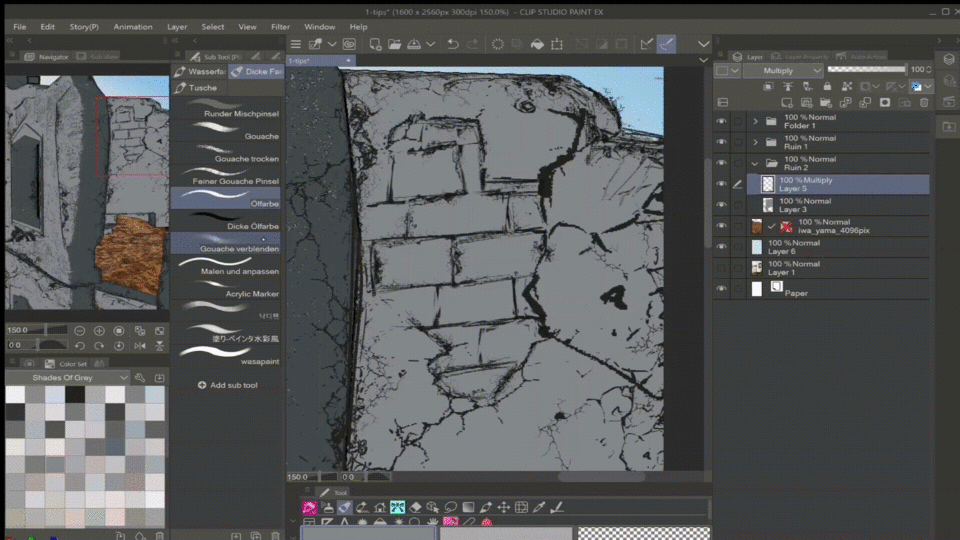Click the delete layer trash icon
The height and width of the screenshot is (540, 960).
923,102
